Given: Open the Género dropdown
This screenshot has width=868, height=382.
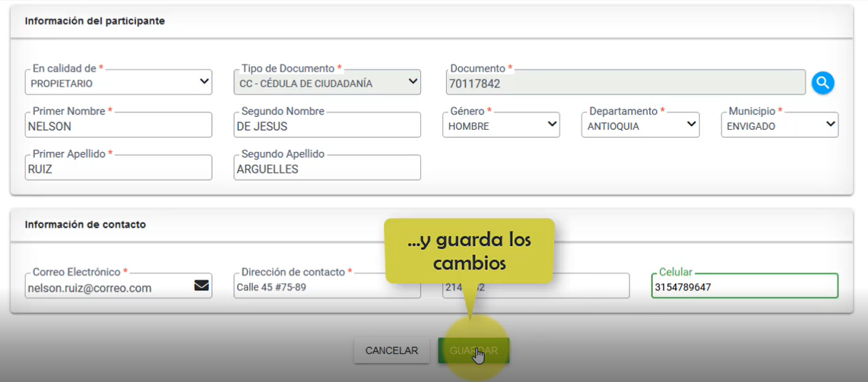Looking at the screenshot, I should 501,125.
